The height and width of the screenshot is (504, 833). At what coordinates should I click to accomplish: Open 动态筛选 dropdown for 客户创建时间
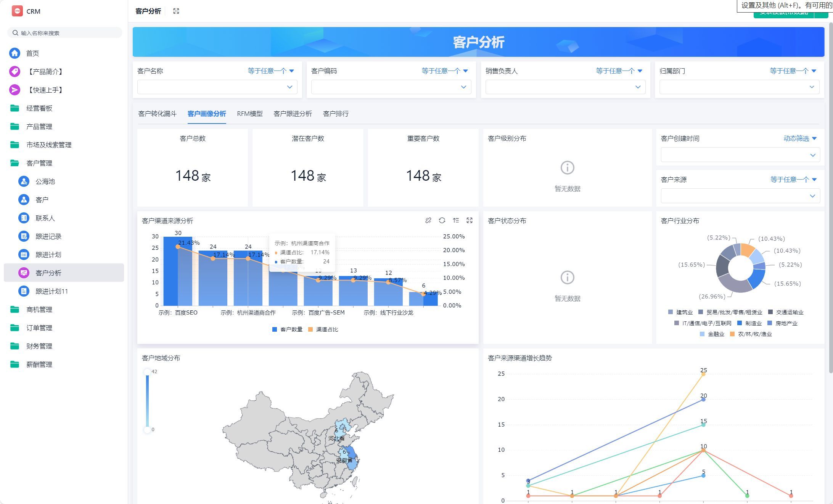tap(800, 138)
